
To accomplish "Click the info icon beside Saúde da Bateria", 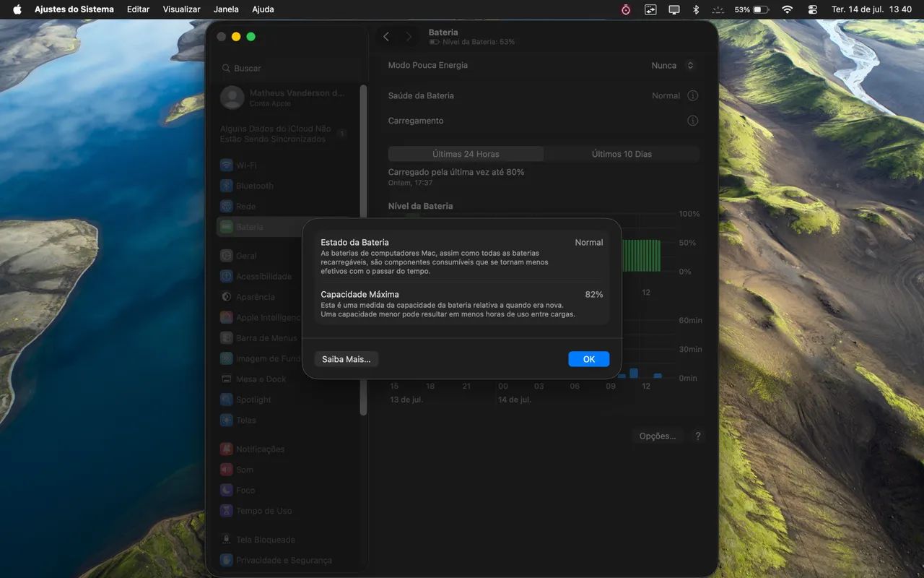I will (693, 95).
